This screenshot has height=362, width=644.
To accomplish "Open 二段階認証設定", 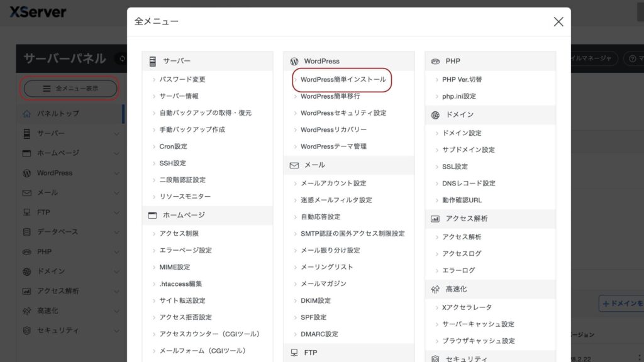I will 182,180.
